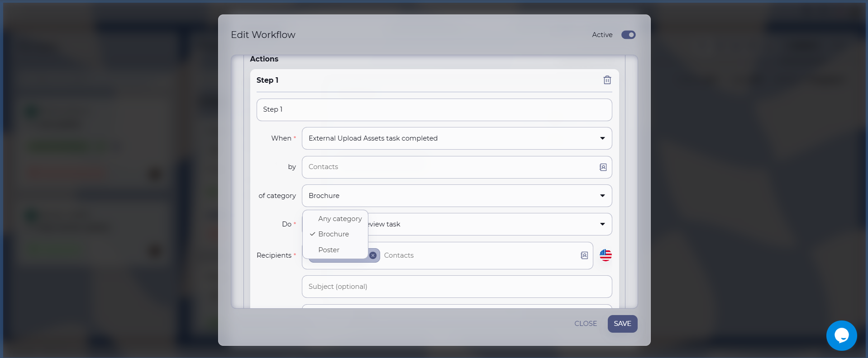Open the chat support bubble
This screenshot has height=358, width=868.
click(841, 335)
